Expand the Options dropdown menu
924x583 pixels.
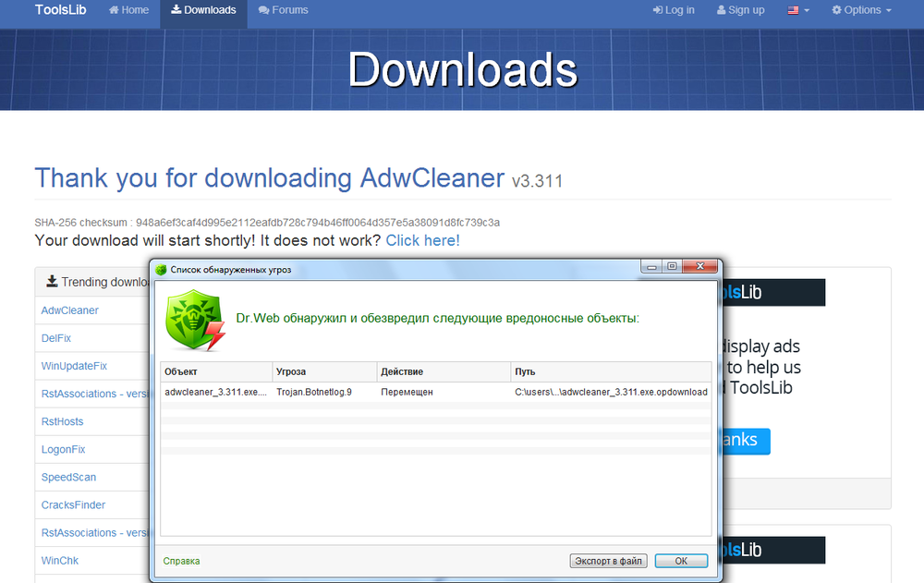861,10
